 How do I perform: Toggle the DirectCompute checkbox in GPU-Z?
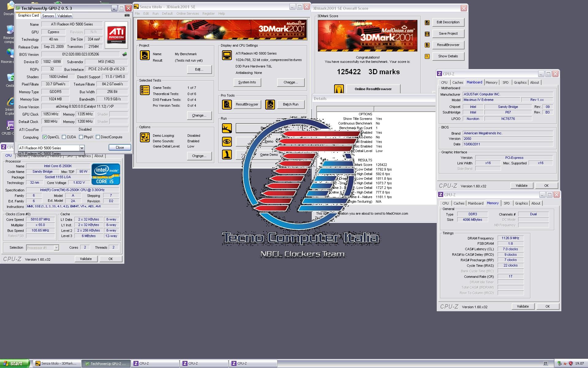pyautogui.click(x=98, y=137)
